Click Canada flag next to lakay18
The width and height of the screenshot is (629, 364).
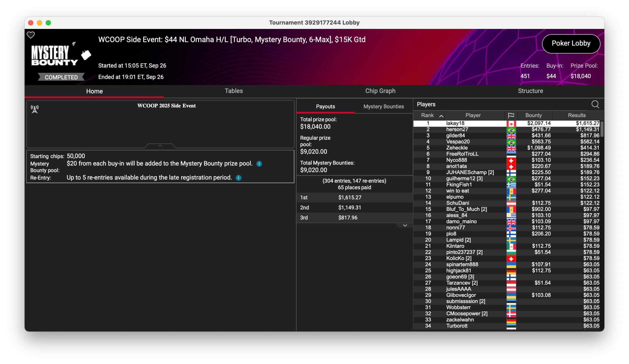click(x=511, y=124)
